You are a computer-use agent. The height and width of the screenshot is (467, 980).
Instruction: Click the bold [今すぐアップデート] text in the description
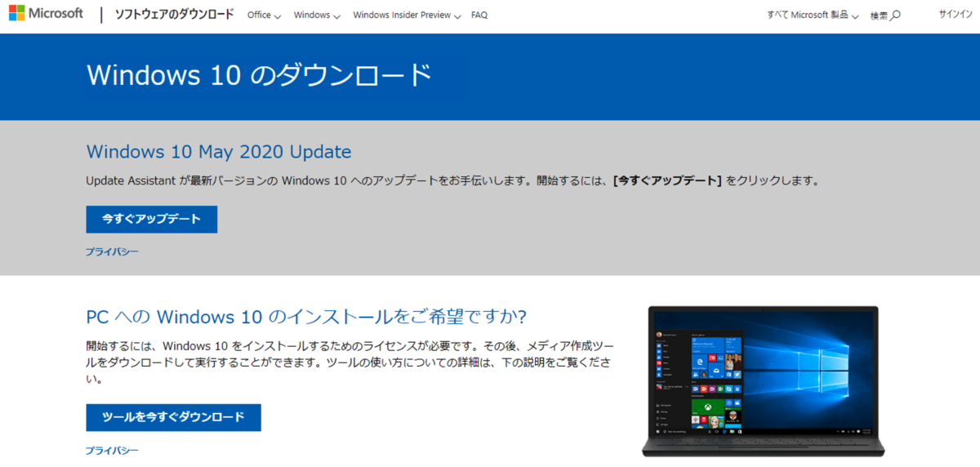point(667,180)
